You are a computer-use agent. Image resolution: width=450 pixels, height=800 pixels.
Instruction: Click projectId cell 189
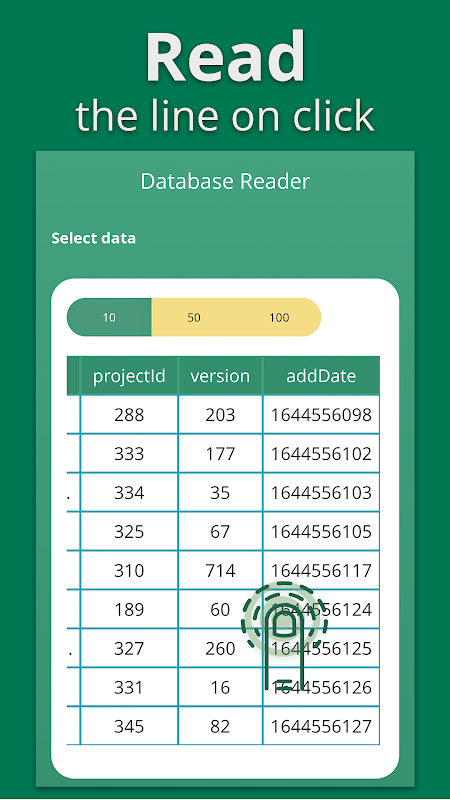[129, 609]
